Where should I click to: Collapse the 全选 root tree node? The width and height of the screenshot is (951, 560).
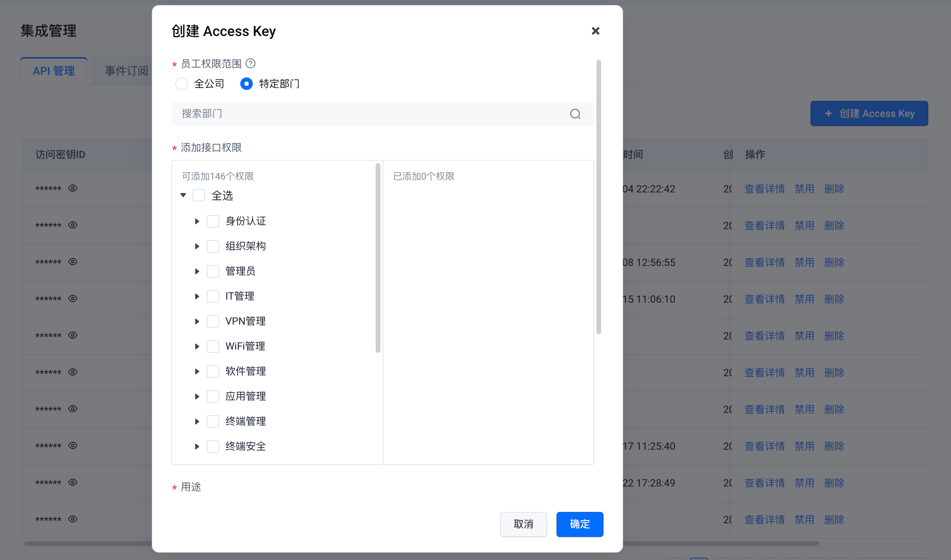click(x=183, y=195)
